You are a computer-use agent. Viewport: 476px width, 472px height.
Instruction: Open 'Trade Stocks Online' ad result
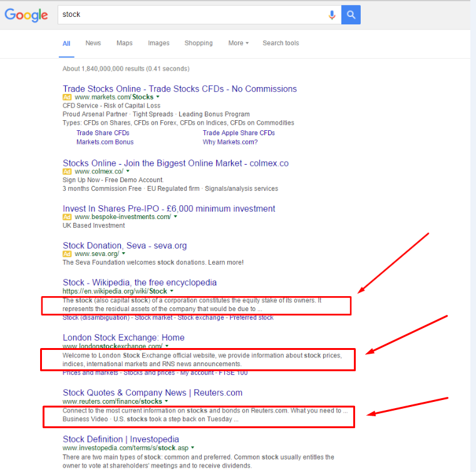pos(180,89)
